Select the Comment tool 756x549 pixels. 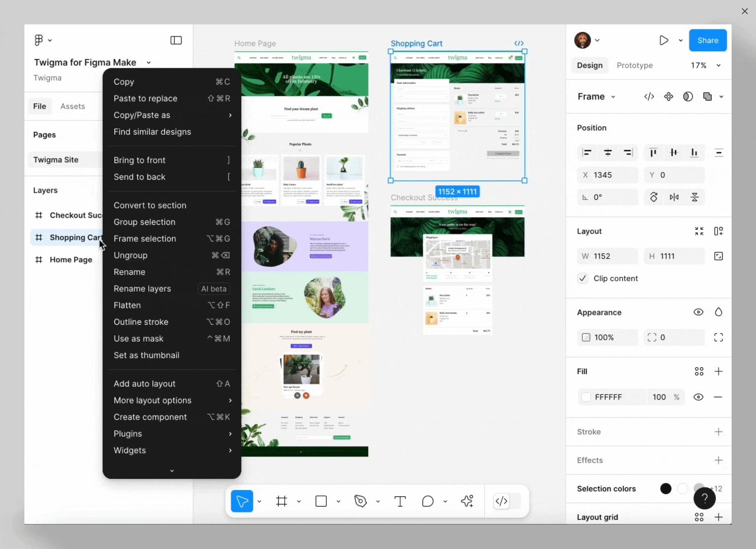click(428, 501)
